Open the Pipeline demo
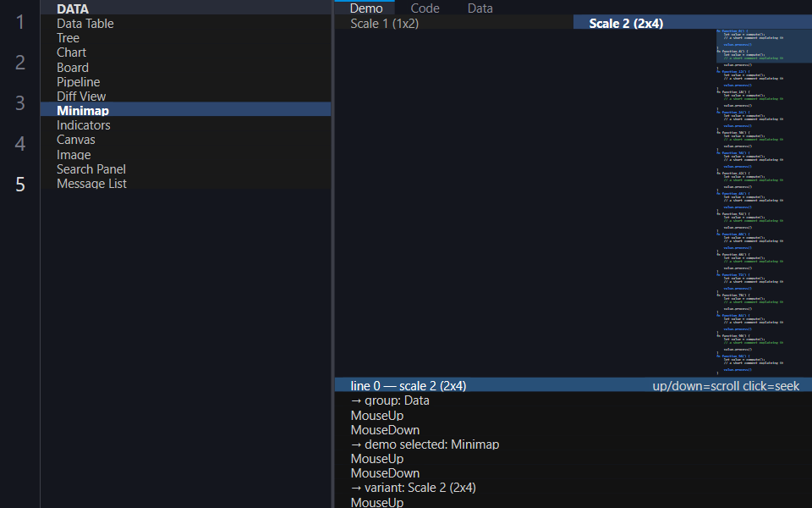The height and width of the screenshot is (508, 812). point(185,82)
